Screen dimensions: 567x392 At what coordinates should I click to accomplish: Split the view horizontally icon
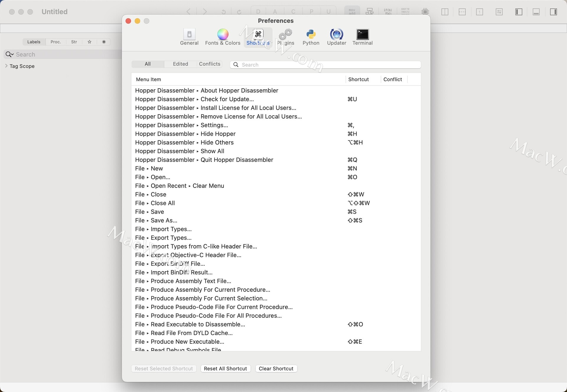pos(462,12)
